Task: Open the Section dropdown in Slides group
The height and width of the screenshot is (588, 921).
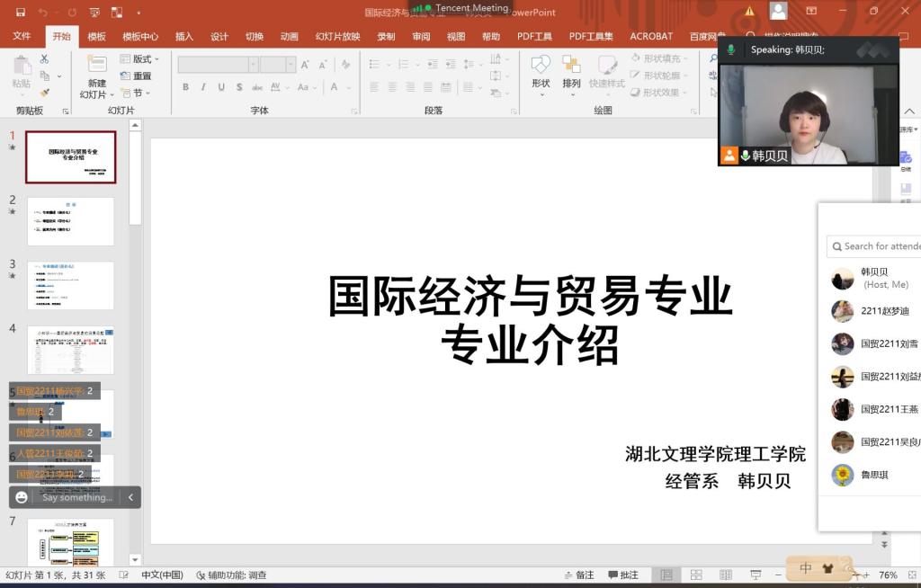Action: (137, 93)
